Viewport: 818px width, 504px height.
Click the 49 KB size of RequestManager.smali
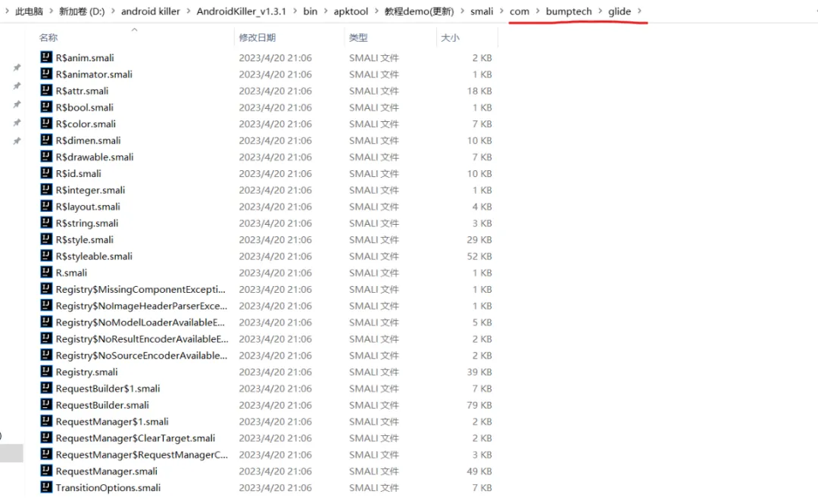click(x=479, y=471)
